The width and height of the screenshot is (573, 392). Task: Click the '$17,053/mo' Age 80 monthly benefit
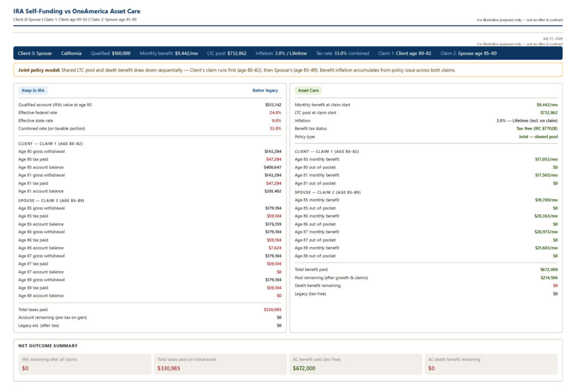(546, 159)
